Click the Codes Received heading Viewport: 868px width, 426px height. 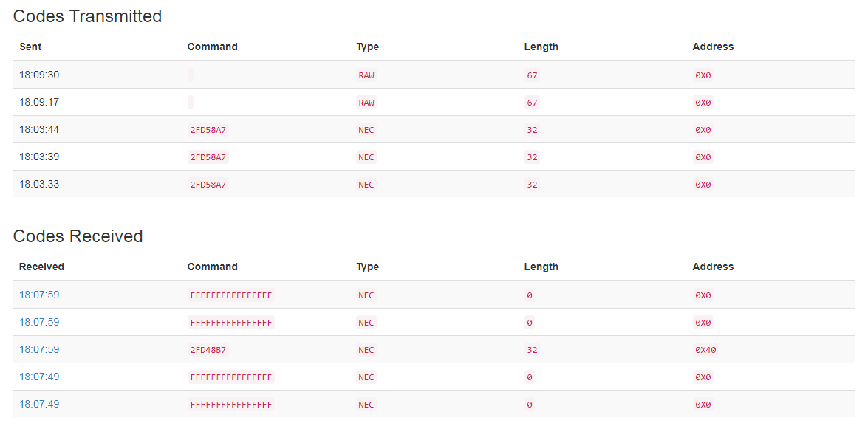pos(78,236)
